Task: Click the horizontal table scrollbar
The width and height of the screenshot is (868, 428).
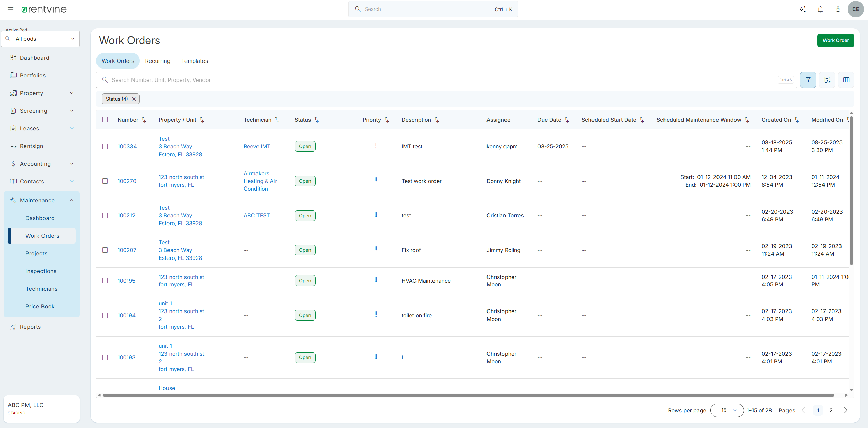Action: pos(468,395)
